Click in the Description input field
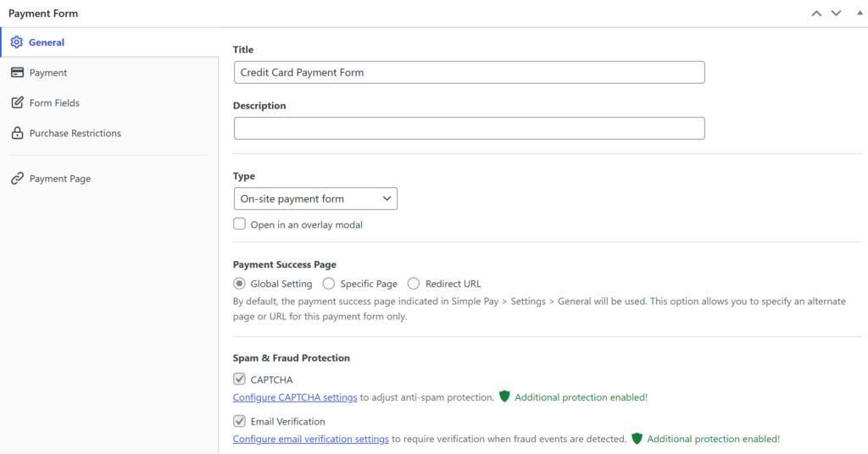868x454 pixels. click(x=469, y=129)
